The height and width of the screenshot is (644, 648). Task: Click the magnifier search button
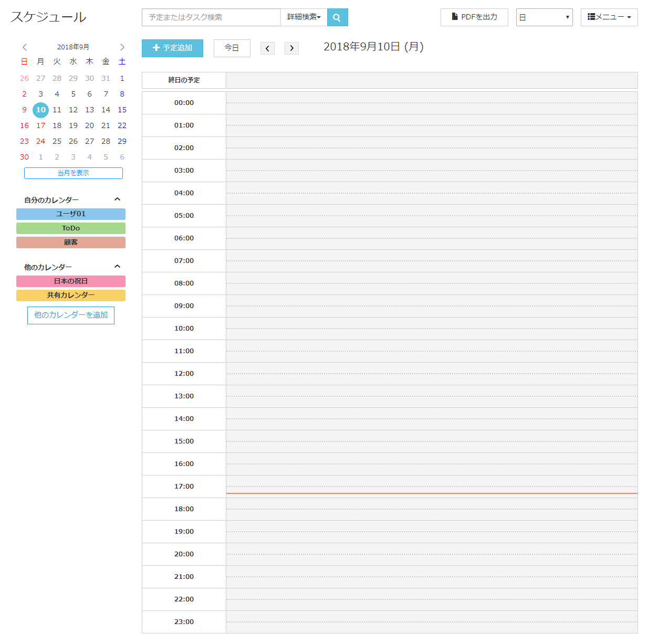coord(337,17)
